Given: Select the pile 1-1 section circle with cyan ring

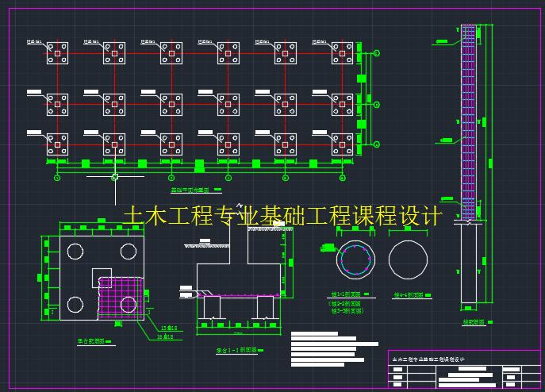Looking at the screenshot, I should pyautogui.click(x=355, y=259).
